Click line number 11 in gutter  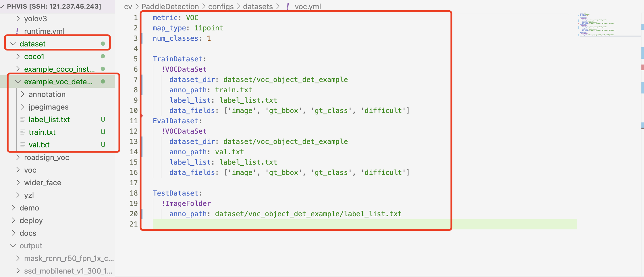(134, 121)
